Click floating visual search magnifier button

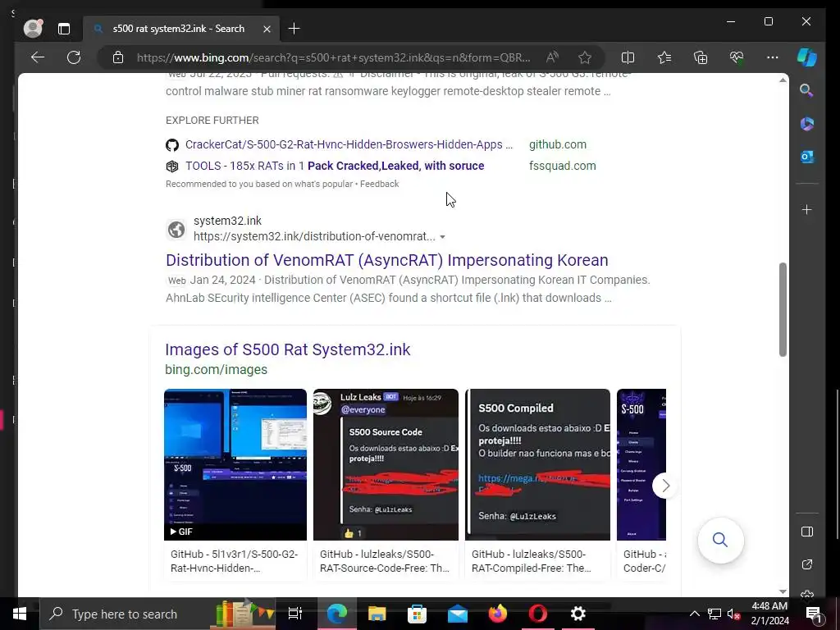720,540
